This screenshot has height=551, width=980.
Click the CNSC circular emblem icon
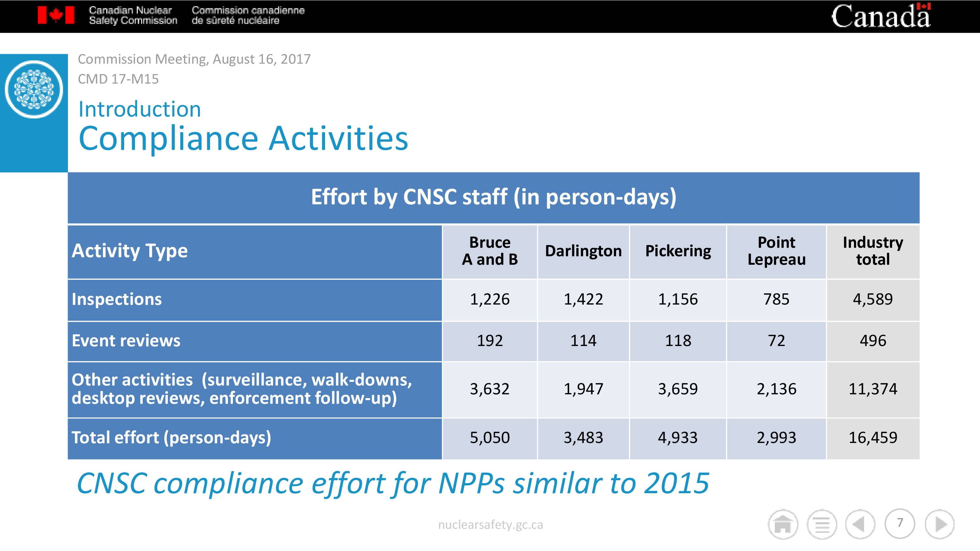coord(34,89)
